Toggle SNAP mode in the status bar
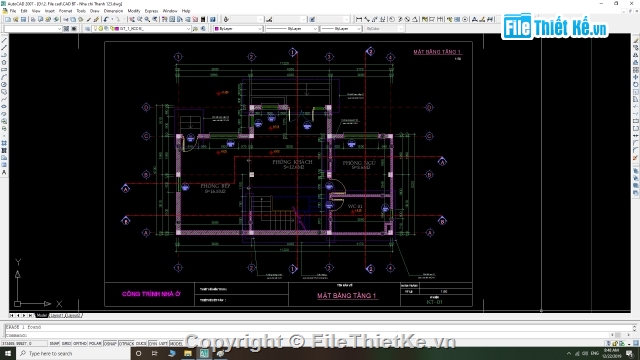Screen dimensions: 640x360 pyautogui.click(x=54, y=344)
